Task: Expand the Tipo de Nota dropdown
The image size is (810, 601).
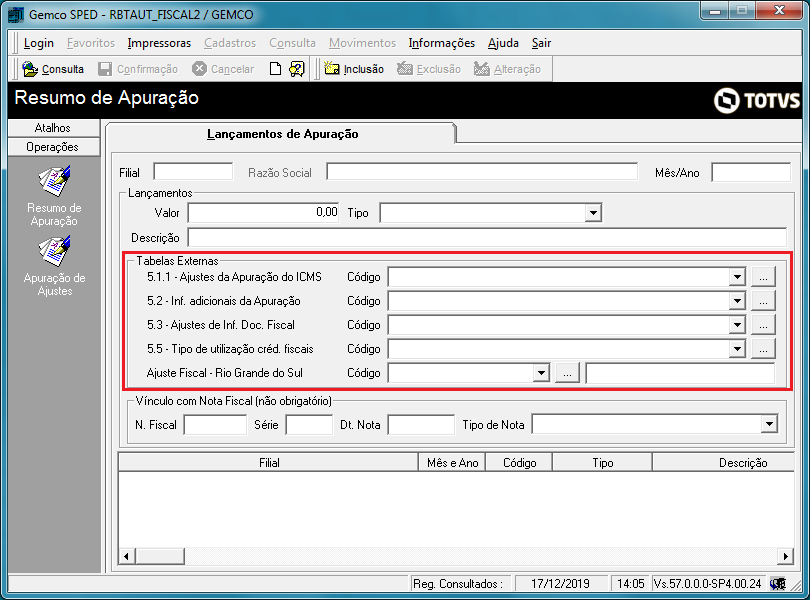Action: tap(769, 425)
